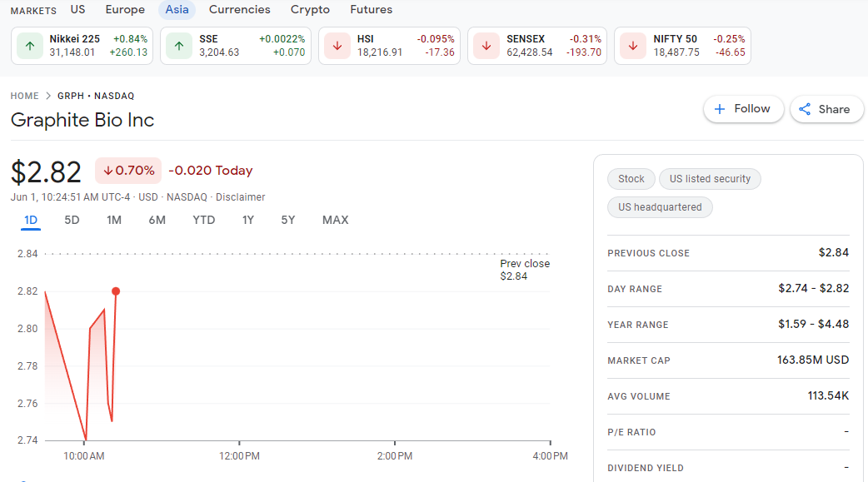Switch to the US markets tab
This screenshot has width=868, height=482.
point(78,9)
